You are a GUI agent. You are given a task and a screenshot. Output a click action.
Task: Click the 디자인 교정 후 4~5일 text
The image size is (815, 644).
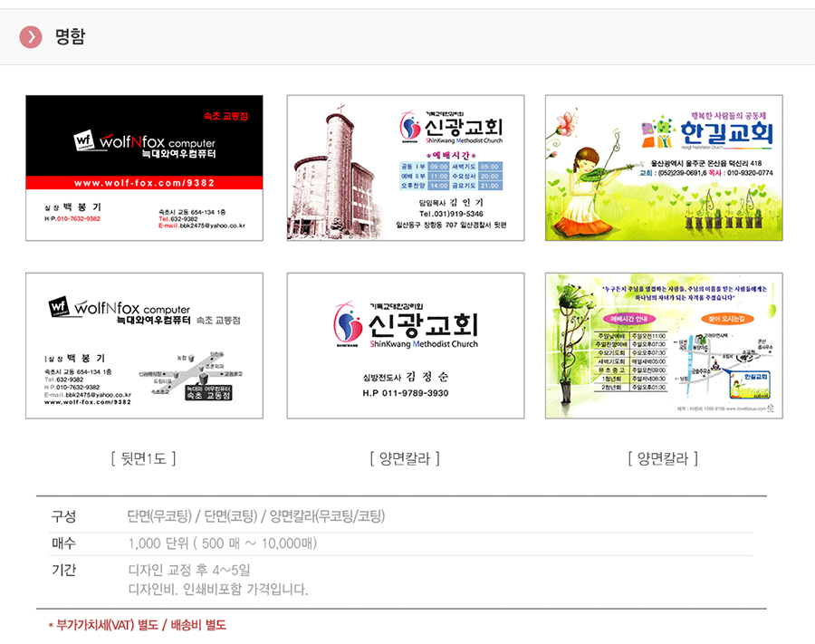click(189, 571)
